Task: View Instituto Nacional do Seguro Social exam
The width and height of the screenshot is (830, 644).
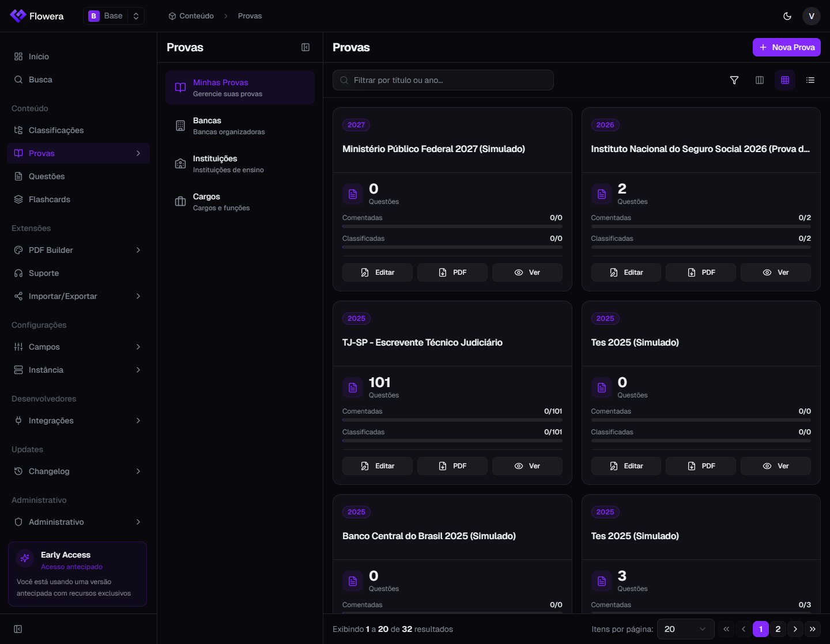Action: 776,272
